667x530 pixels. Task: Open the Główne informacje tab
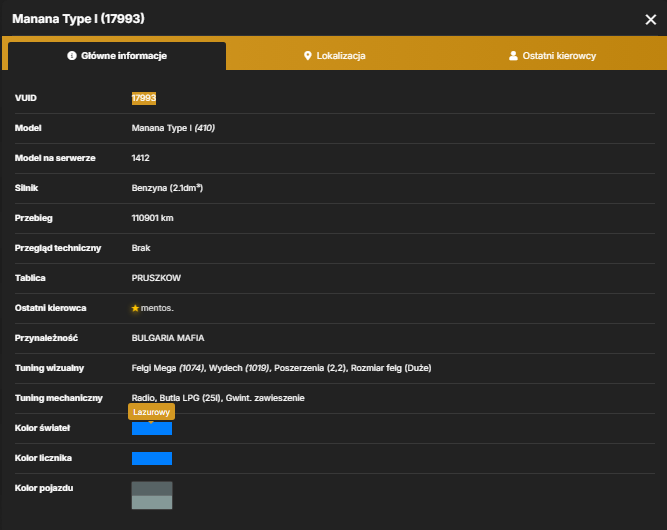117,56
